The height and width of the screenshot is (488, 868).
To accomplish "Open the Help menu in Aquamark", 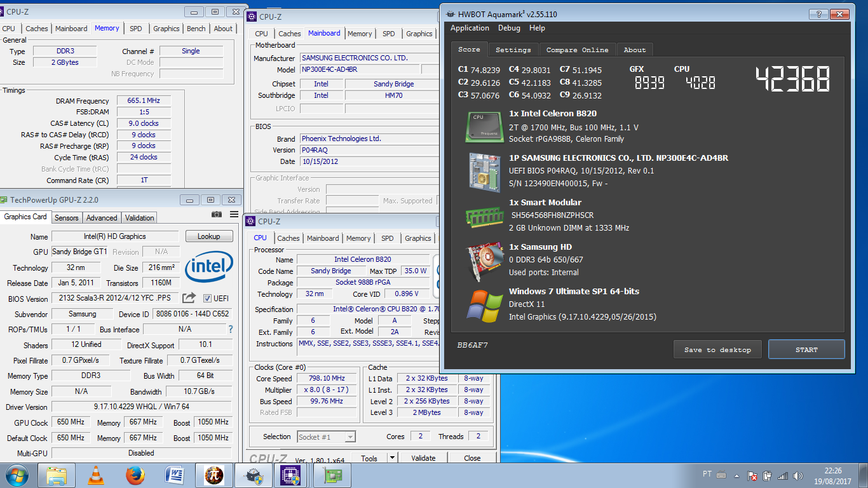I will (537, 28).
